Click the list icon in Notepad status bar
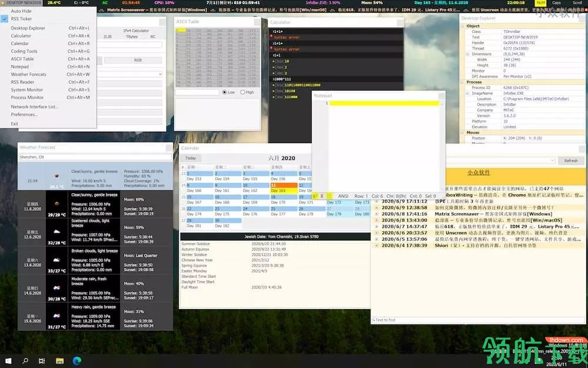 pos(329,196)
